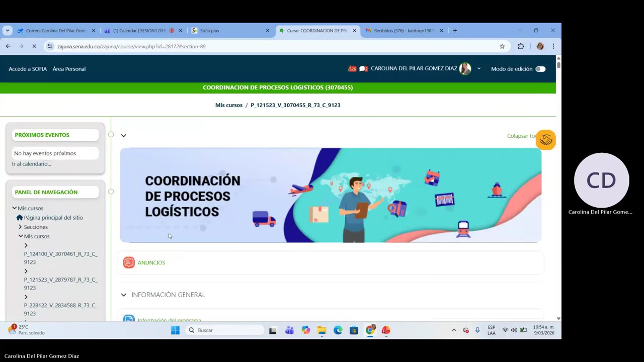
Task: Toggle Modo de edición switch
Action: (x=540, y=69)
